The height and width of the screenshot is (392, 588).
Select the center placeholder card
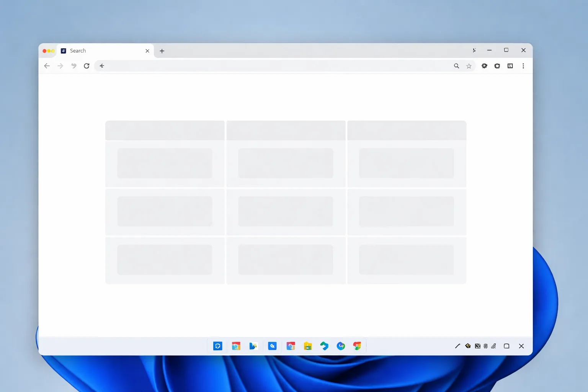tap(286, 211)
